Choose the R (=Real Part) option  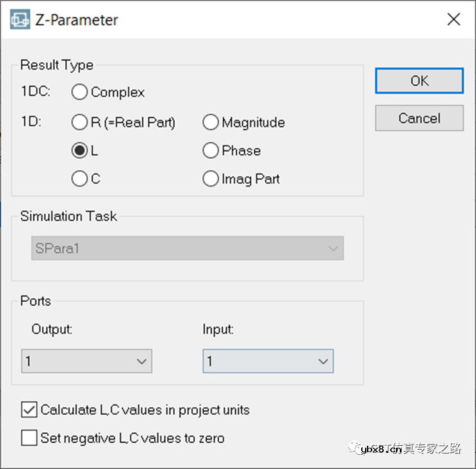click(x=80, y=122)
